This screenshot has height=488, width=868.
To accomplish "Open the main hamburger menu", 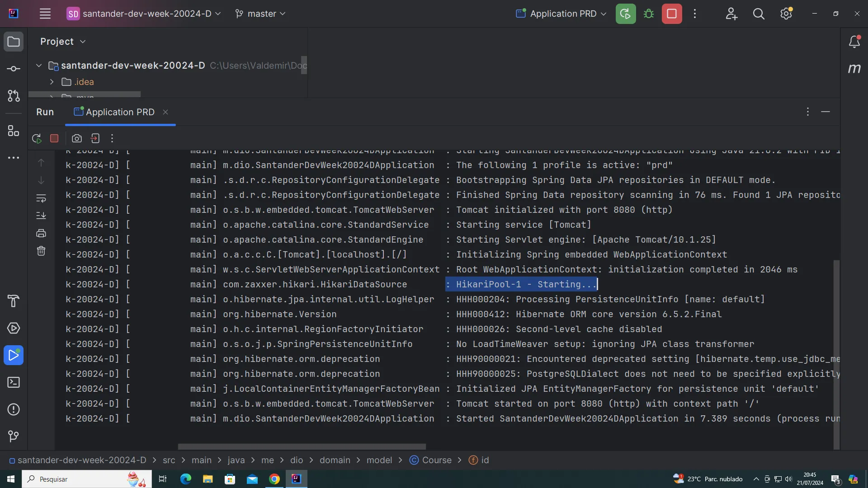I will [x=45, y=14].
